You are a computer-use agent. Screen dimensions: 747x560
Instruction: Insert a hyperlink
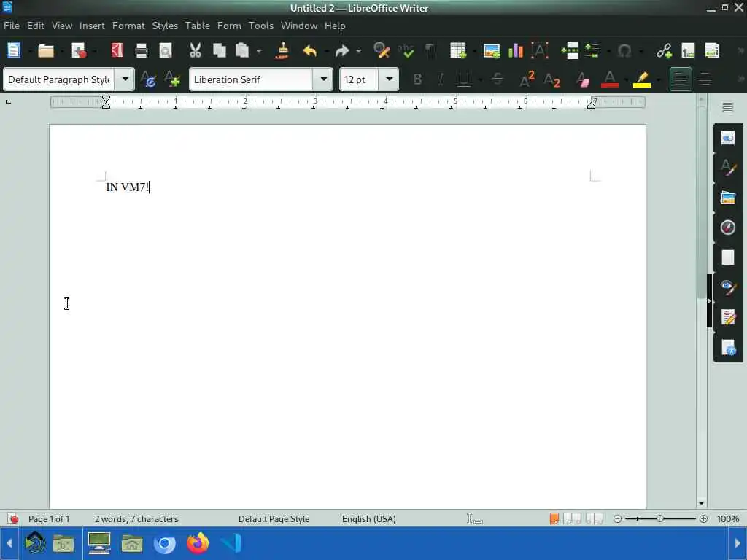coord(664,50)
